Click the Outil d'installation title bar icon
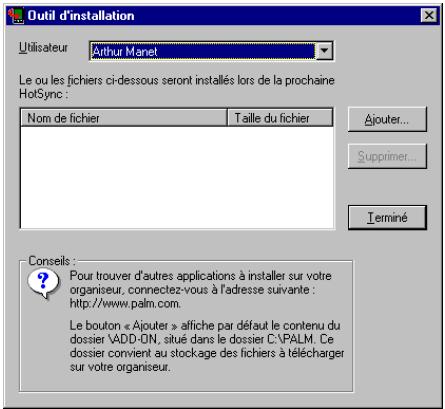This screenshot has height=409, width=445. coord(16,15)
